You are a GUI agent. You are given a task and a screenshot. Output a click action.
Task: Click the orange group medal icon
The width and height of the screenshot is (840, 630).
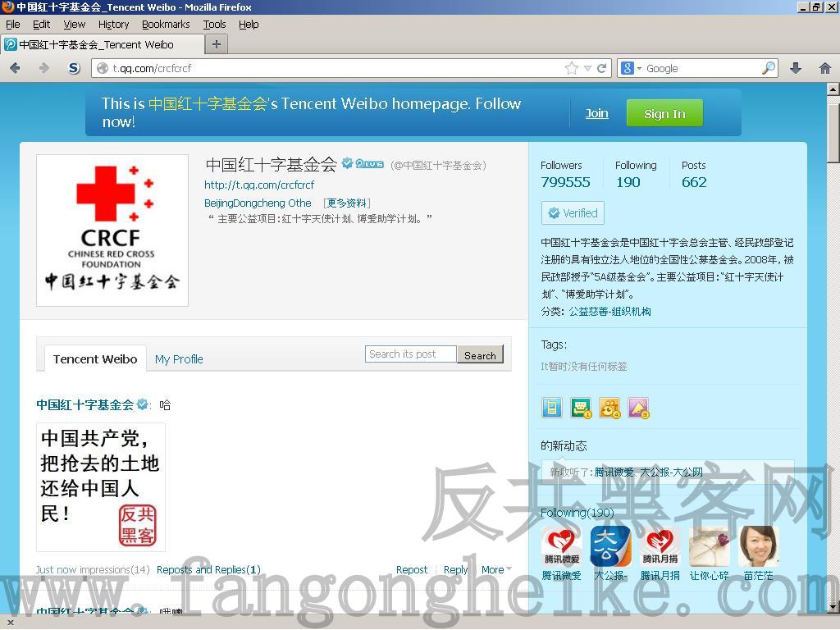609,408
